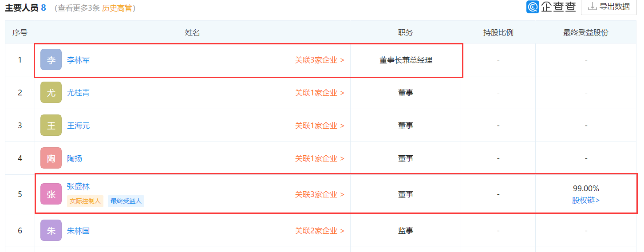Click the 实际控制人 tag
The height and width of the screenshot is (252, 644).
(85, 201)
